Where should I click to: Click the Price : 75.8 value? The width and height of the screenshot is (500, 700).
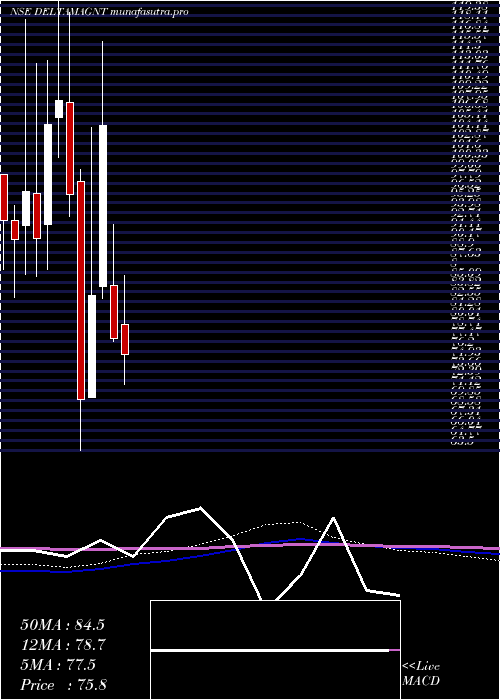(x=63, y=685)
